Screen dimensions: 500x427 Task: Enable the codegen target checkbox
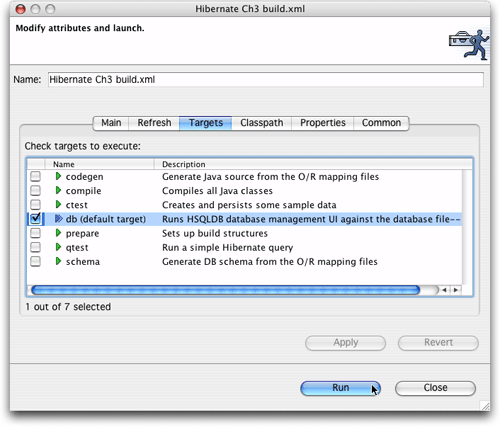[x=35, y=176]
